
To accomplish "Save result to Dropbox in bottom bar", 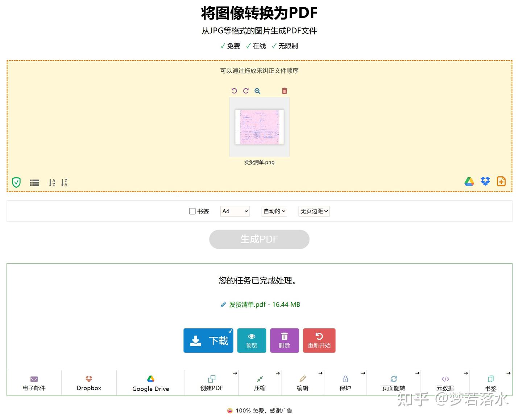I will [x=89, y=383].
